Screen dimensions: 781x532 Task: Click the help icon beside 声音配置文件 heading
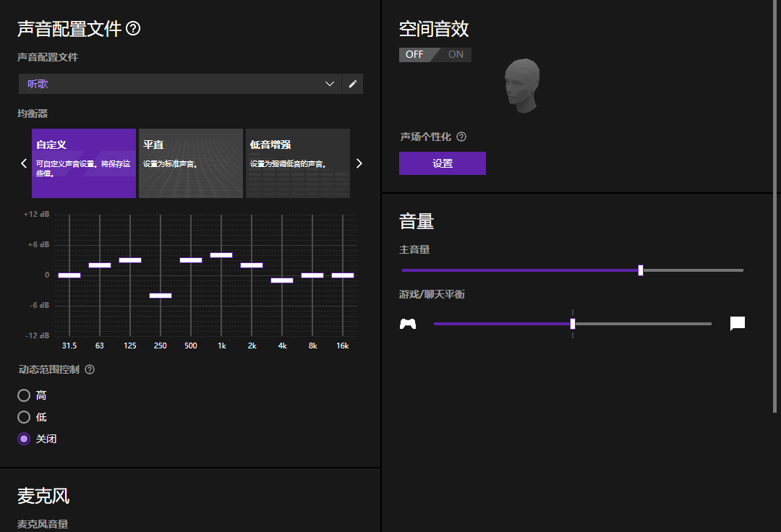tap(133, 29)
